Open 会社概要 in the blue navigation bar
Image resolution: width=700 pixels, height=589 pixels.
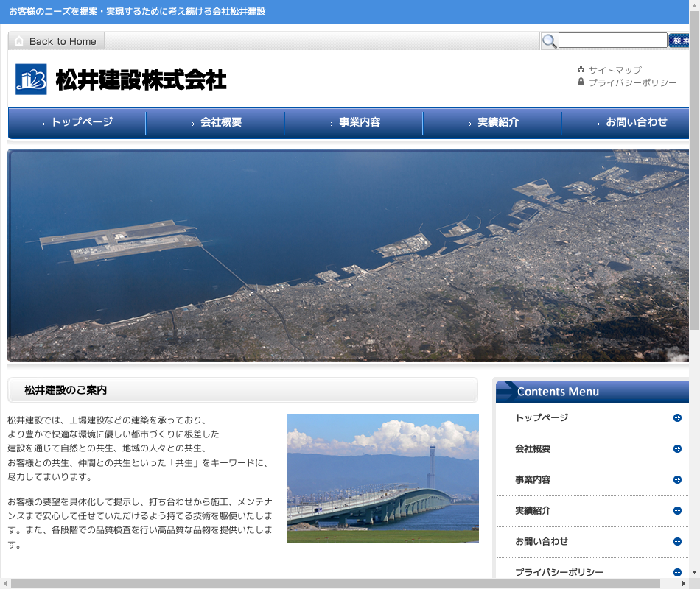(x=215, y=122)
